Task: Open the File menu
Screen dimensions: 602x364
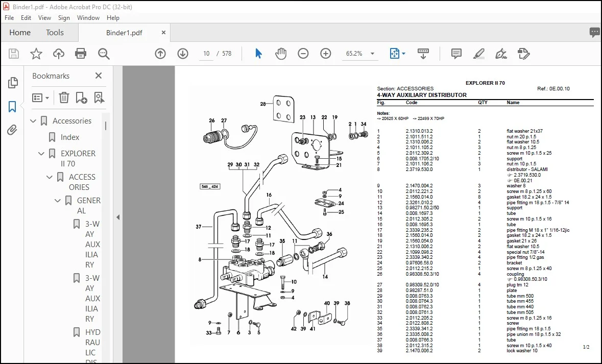Action: click(x=9, y=18)
